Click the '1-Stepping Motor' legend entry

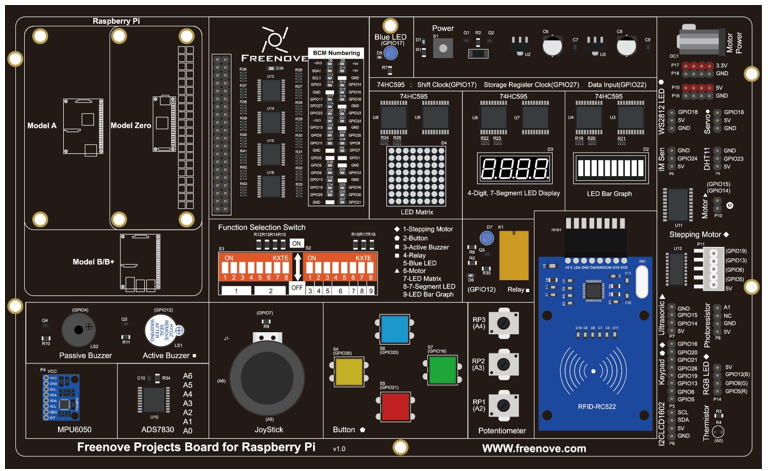click(x=428, y=229)
